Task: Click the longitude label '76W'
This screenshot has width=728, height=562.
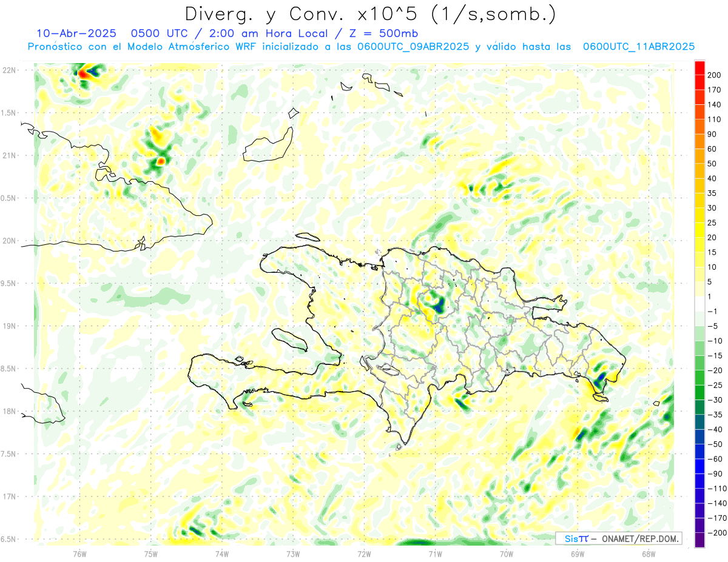Action: tap(79, 554)
